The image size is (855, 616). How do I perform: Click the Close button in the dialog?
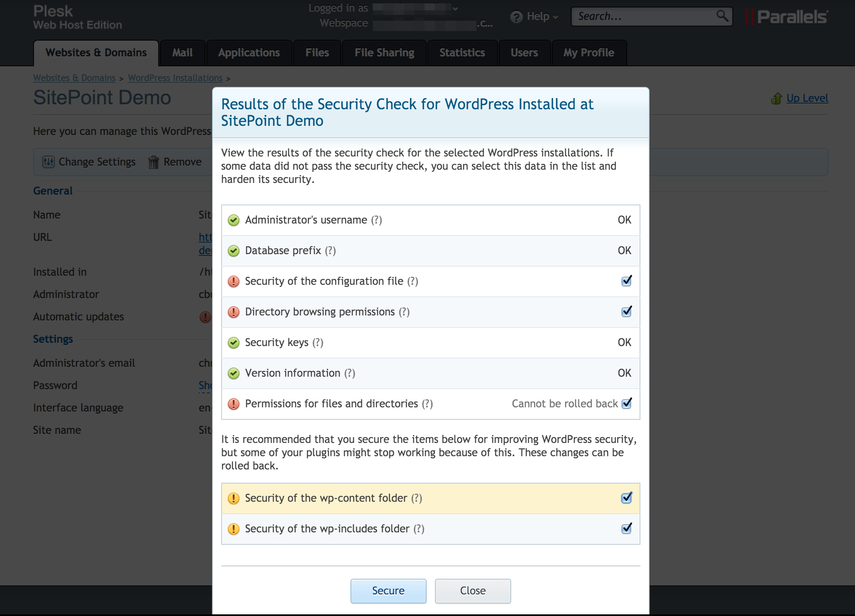click(473, 591)
